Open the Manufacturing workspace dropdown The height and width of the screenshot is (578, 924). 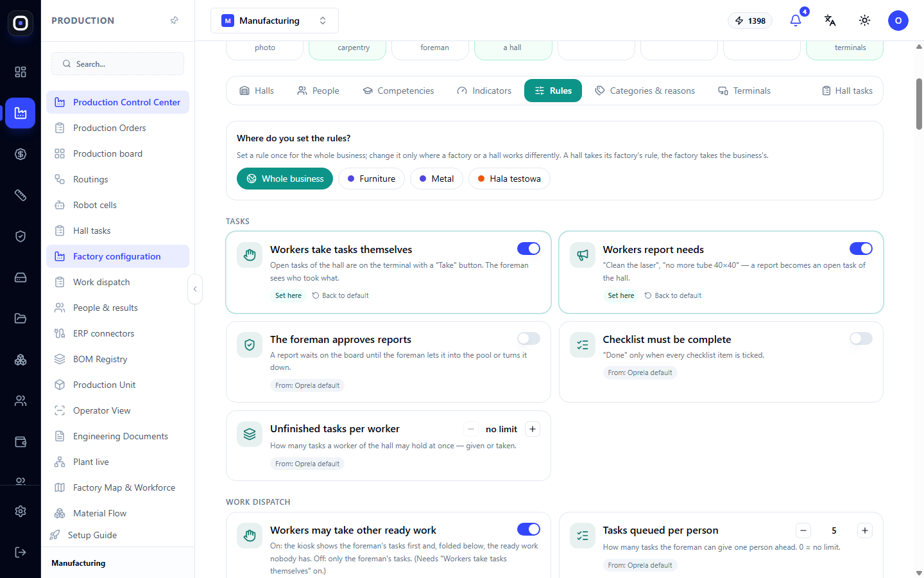click(275, 21)
